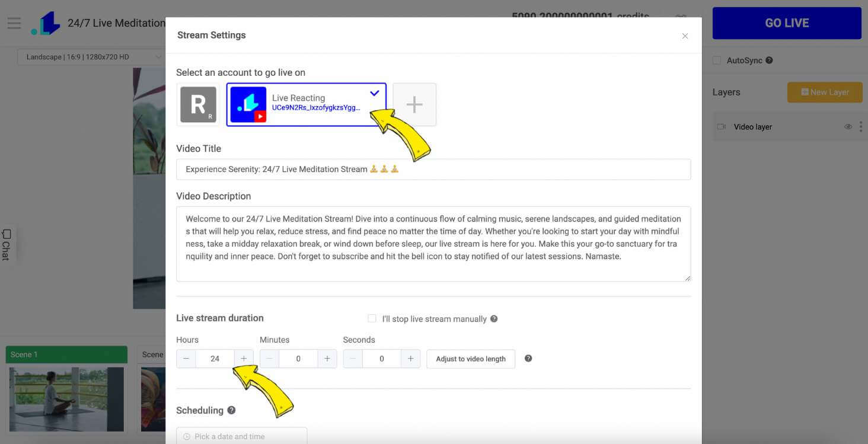
Task: Click the New Layer button
Action: pyautogui.click(x=825, y=92)
